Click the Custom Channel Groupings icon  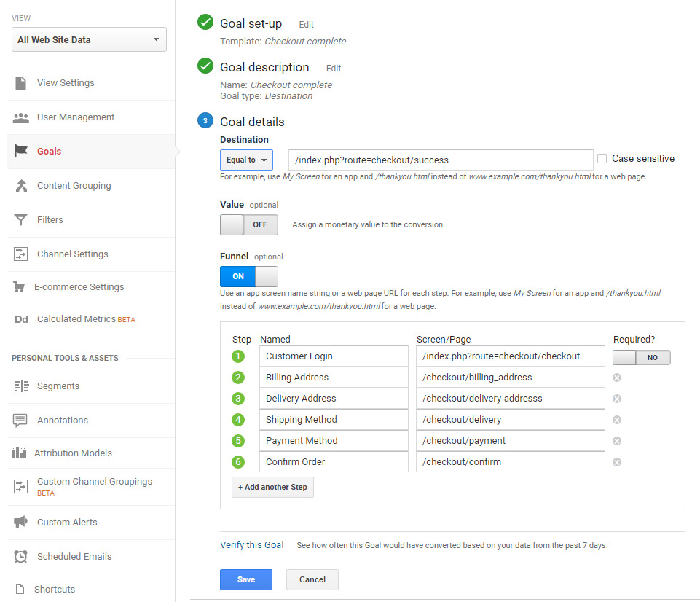pos(20,486)
